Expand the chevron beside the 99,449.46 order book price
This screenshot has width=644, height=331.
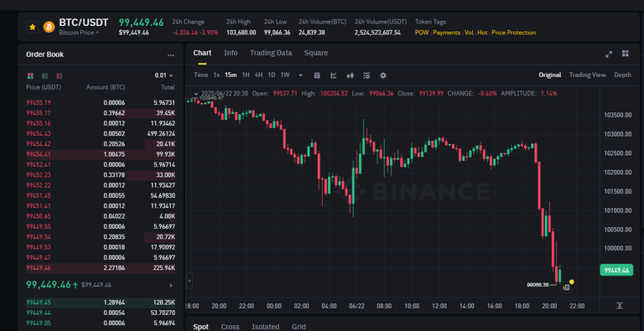171,286
